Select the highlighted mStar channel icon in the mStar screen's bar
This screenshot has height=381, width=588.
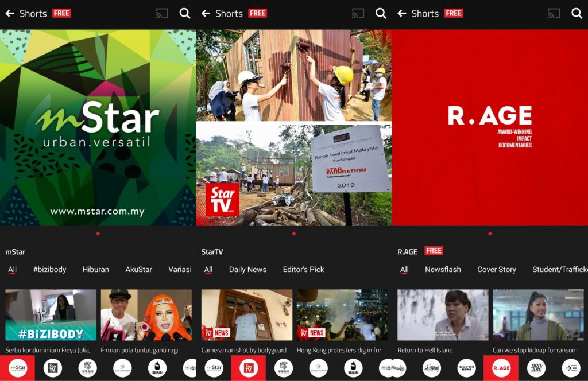[x=18, y=368]
